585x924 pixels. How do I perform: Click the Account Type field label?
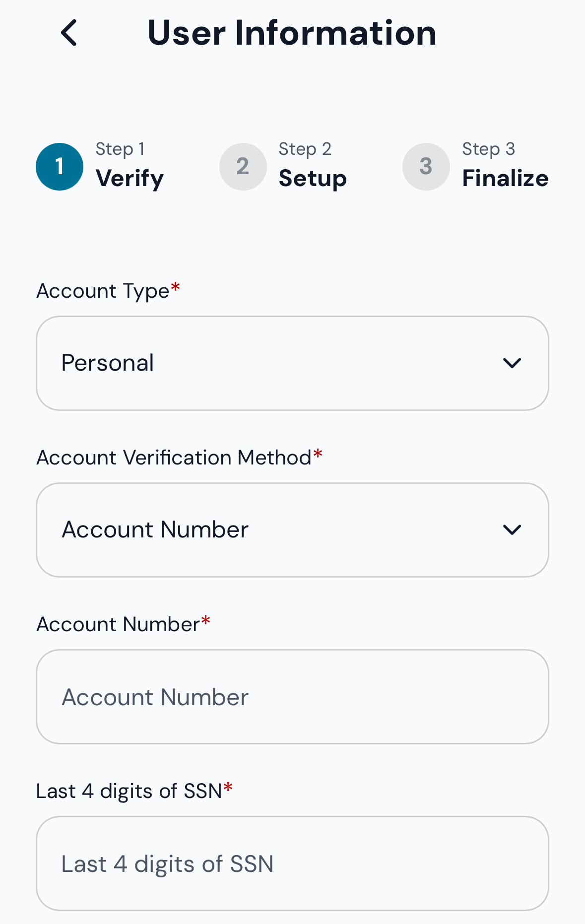[103, 291]
